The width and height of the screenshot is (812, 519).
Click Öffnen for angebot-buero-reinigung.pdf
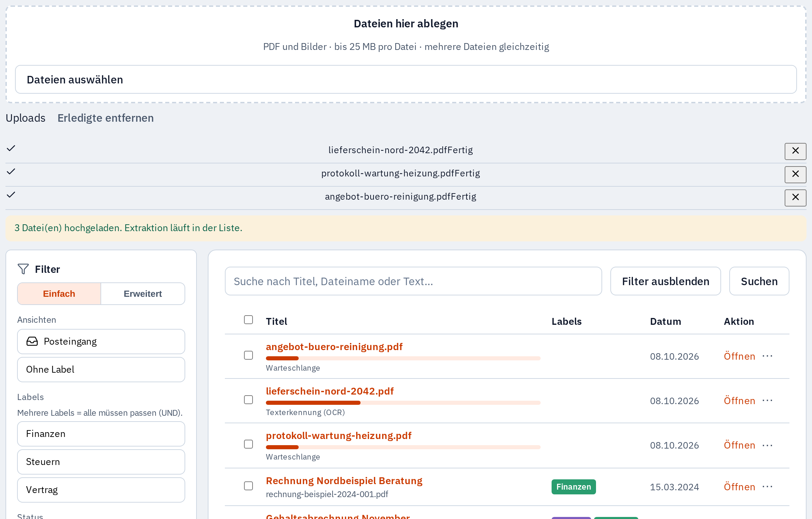click(x=740, y=356)
